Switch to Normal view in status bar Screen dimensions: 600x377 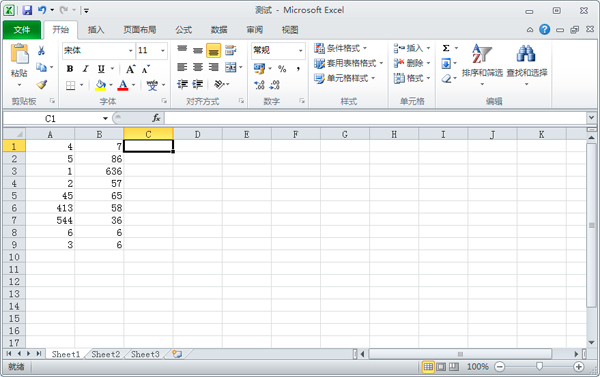[428, 367]
